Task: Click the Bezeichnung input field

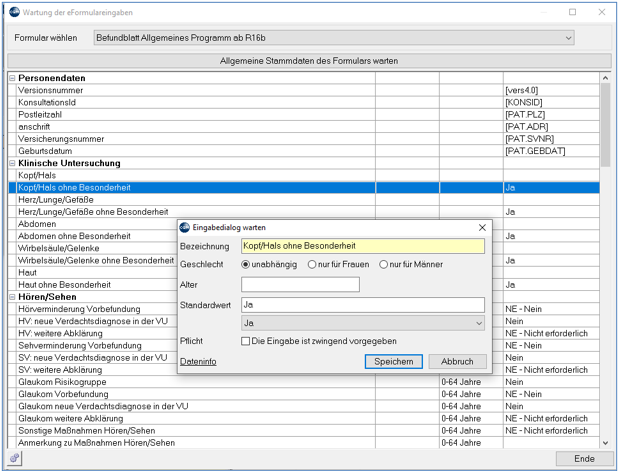Action: 363,246
